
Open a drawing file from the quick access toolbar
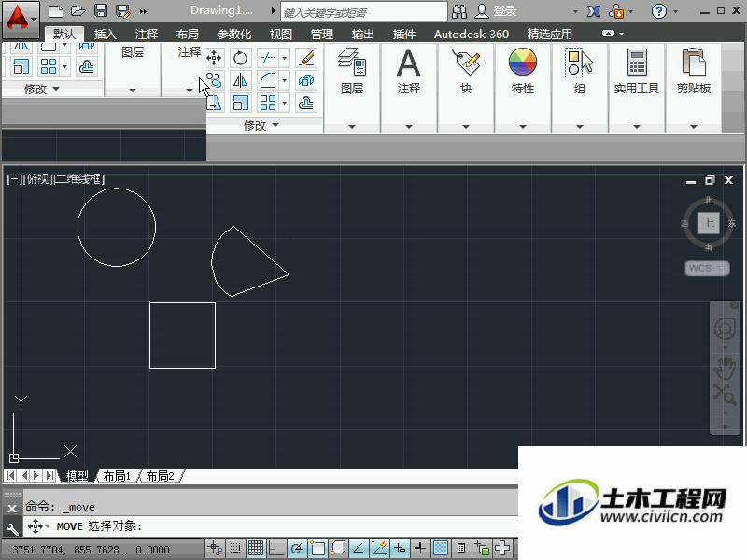78,11
